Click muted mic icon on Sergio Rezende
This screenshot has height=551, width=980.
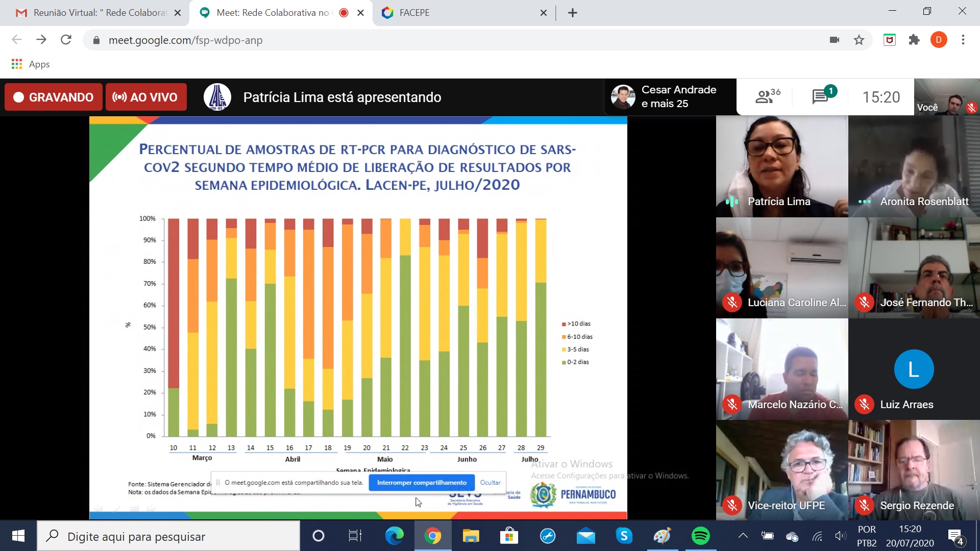coord(864,506)
